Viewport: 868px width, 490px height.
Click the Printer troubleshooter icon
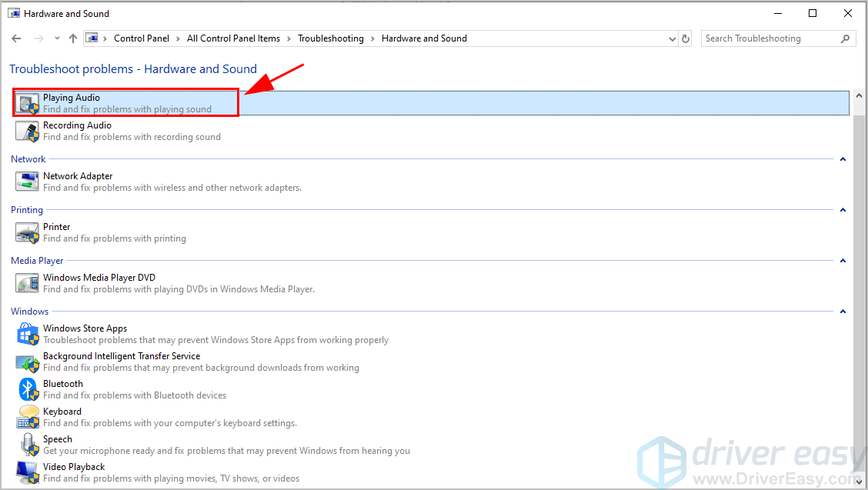28,232
